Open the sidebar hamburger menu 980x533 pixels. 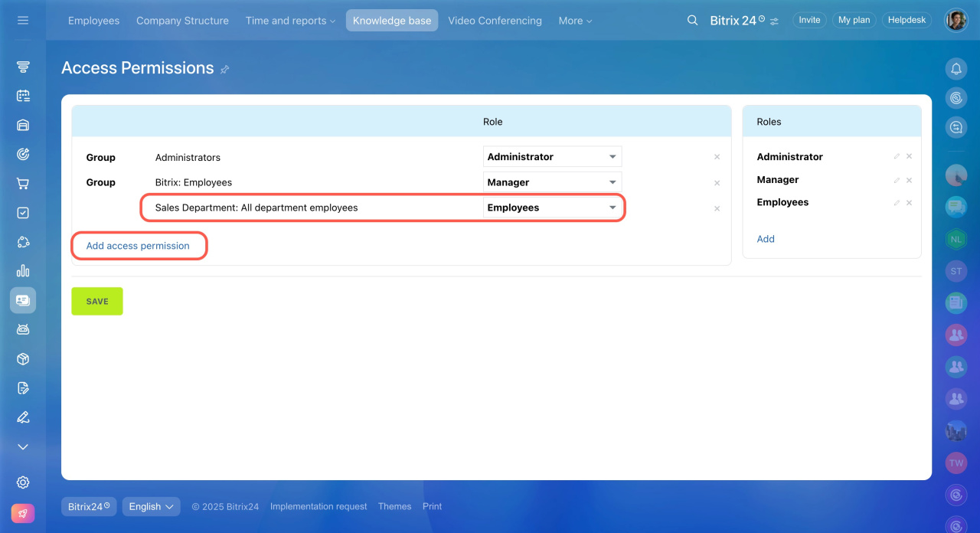coord(23,21)
